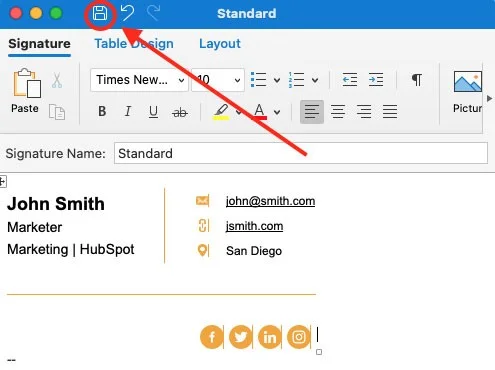Click the Marketer job title text
The image size is (495, 370).
point(34,227)
